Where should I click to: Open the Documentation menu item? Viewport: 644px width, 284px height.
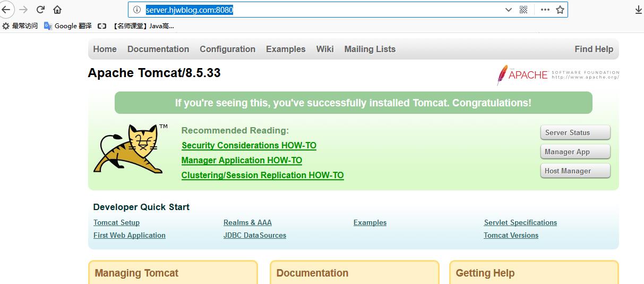pyautogui.click(x=158, y=49)
